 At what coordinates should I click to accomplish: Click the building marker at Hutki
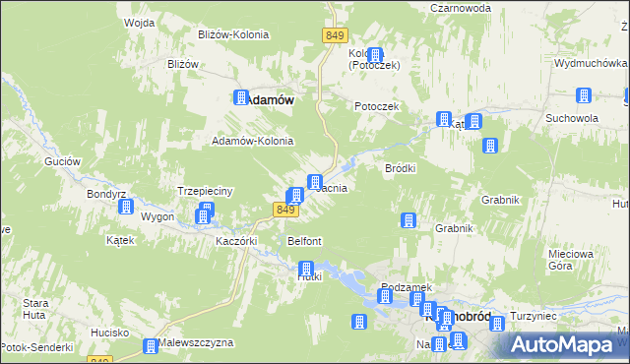[306, 269]
